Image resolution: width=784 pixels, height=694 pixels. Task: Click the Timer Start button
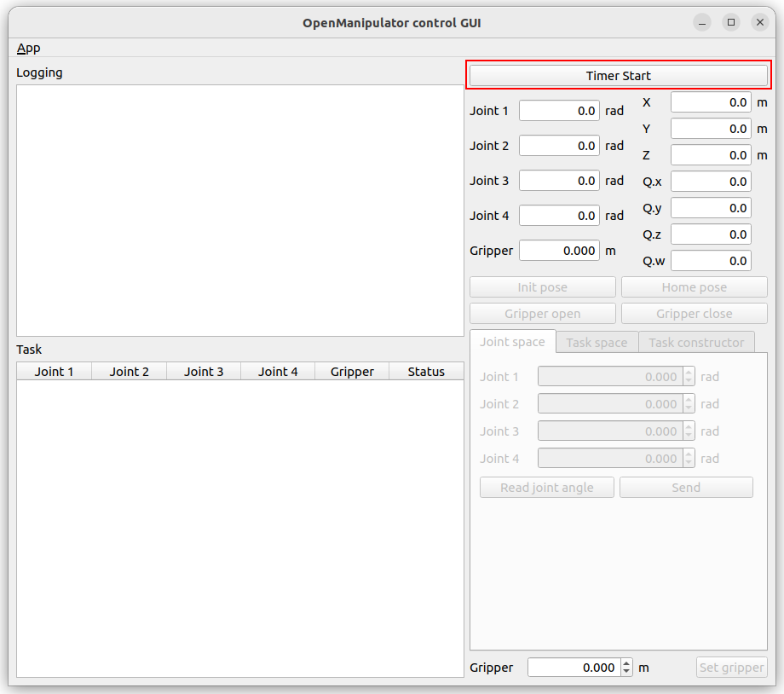[x=618, y=75]
